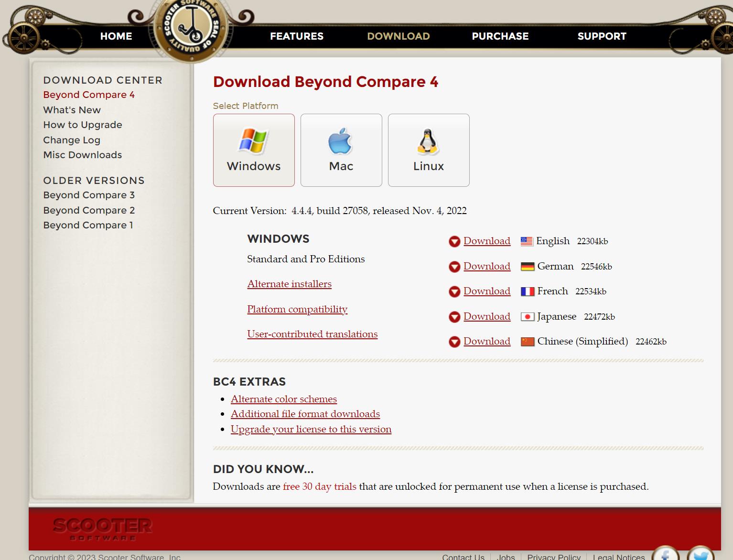
Task: Open the Support navigation item
Action: (x=602, y=36)
